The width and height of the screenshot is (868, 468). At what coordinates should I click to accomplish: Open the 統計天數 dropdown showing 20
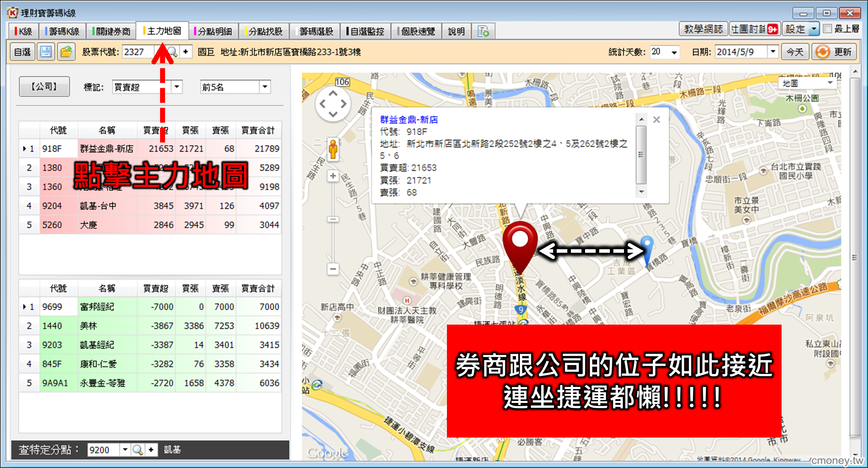tap(675, 52)
